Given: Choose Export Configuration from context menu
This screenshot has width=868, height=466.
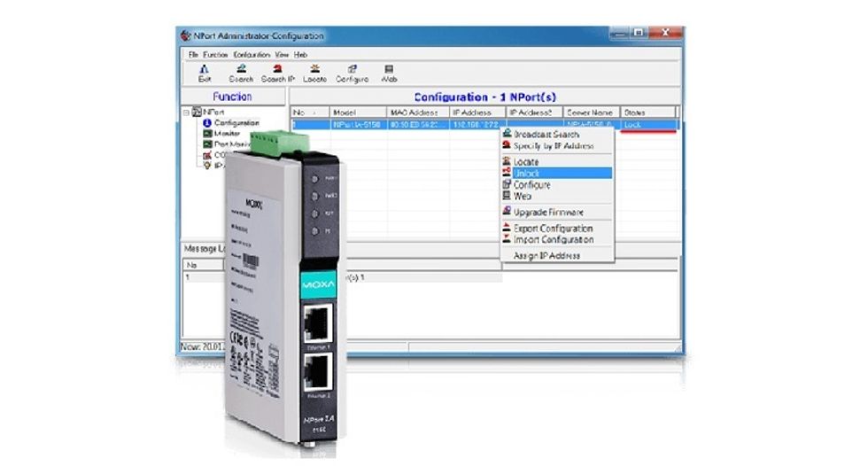Looking at the screenshot, I should pyautogui.click(x=553, y=228).
